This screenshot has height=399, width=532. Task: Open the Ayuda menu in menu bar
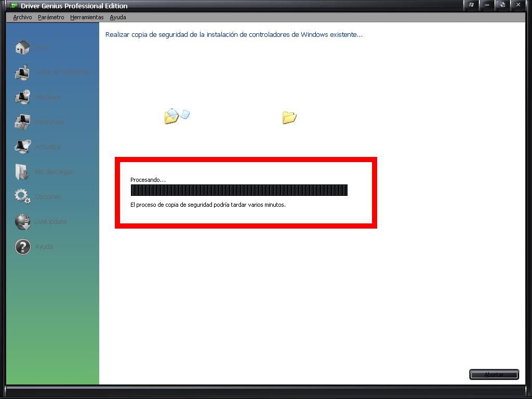pos(118,17)
